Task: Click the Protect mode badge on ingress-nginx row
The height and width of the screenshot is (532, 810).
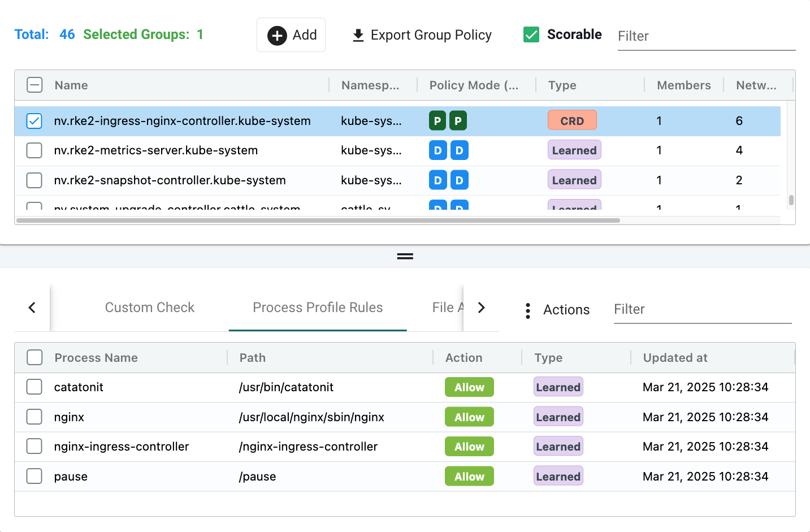Action: pyautogui.click(x=438, y=120)
